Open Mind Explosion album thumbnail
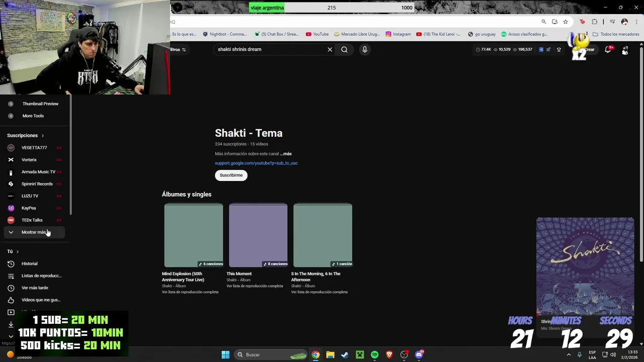644x362 pixels. (x=194, y=235)
